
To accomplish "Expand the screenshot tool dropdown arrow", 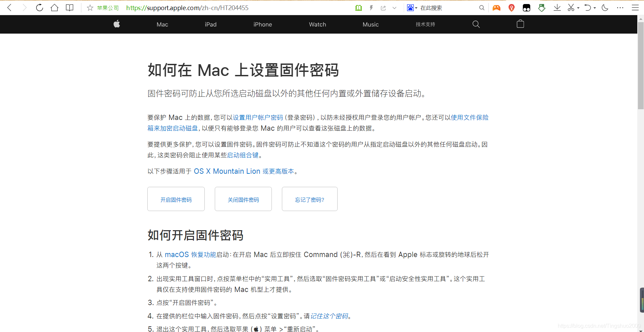I will (578, 8).
